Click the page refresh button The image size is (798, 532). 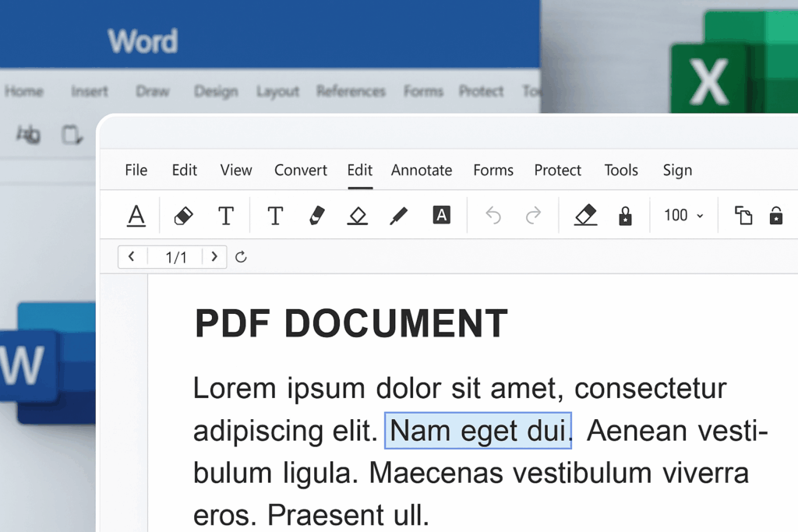[241, 256]
